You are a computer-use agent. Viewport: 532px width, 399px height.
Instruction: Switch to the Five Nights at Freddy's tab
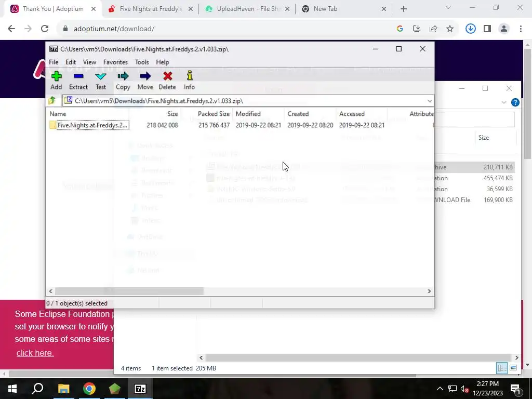(x=150, y=9)
